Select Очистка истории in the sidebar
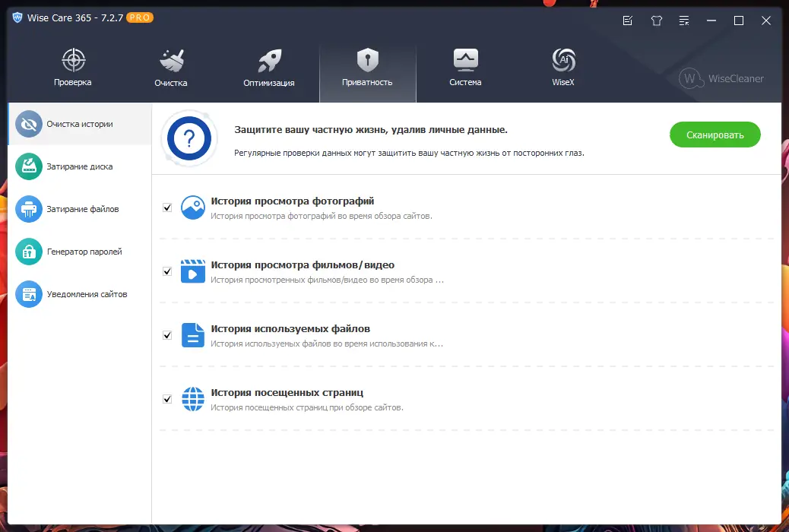Screen dimensions: 789x532 point(79,124)
